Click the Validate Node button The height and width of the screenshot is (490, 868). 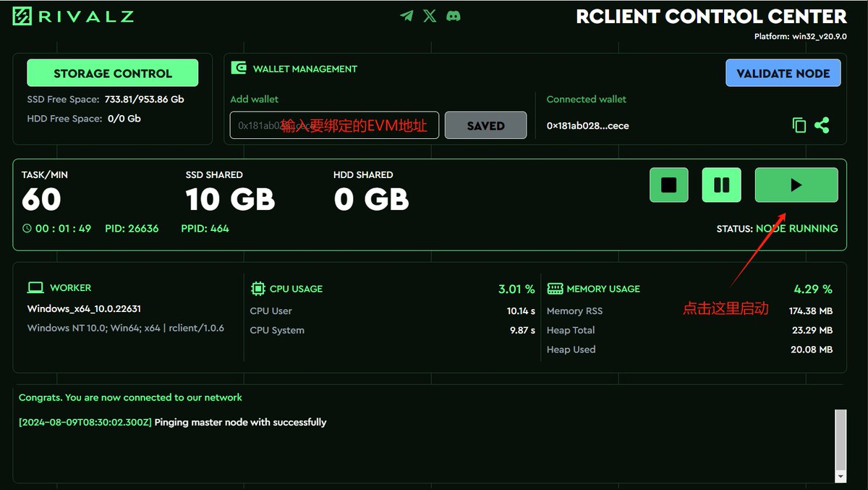pos(783,73)
